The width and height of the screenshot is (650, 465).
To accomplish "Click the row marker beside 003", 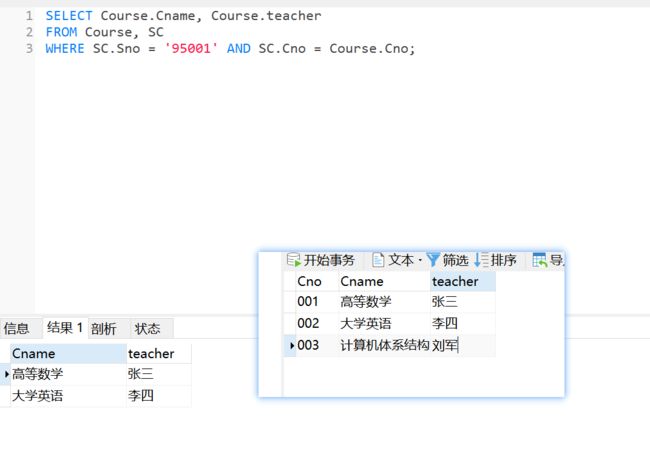I will [x=290, y=345].
